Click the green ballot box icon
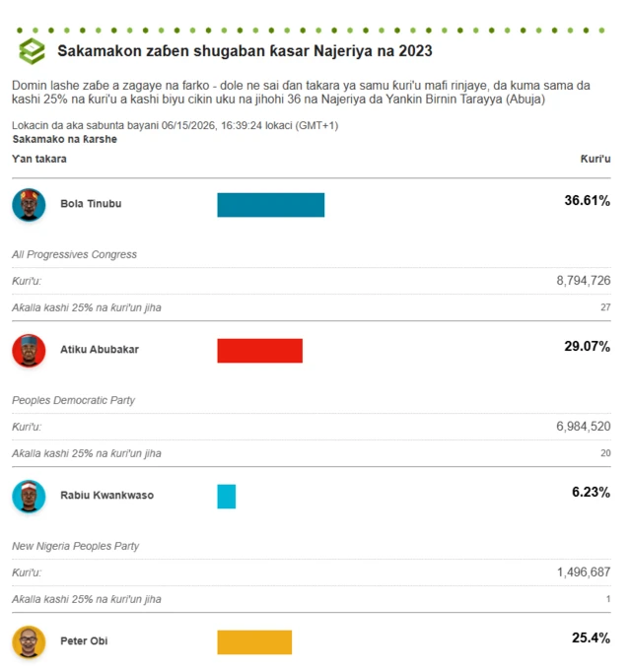 click(32, 51)
